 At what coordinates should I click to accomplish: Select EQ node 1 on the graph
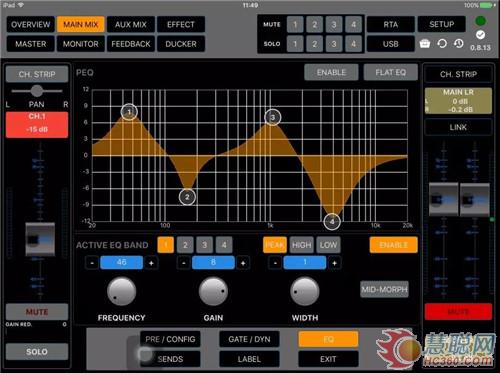tap(129, 112)
